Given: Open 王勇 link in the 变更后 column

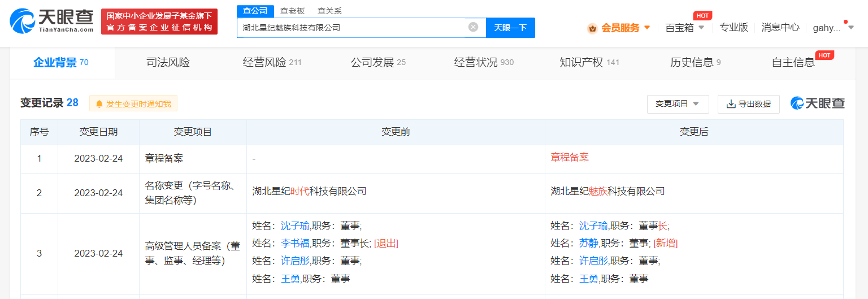Looking at the screenshot, I should [x=589, y=279].
